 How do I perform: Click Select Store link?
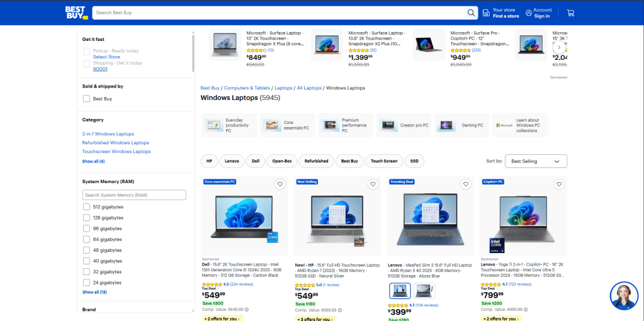click(x=106, y=57)
